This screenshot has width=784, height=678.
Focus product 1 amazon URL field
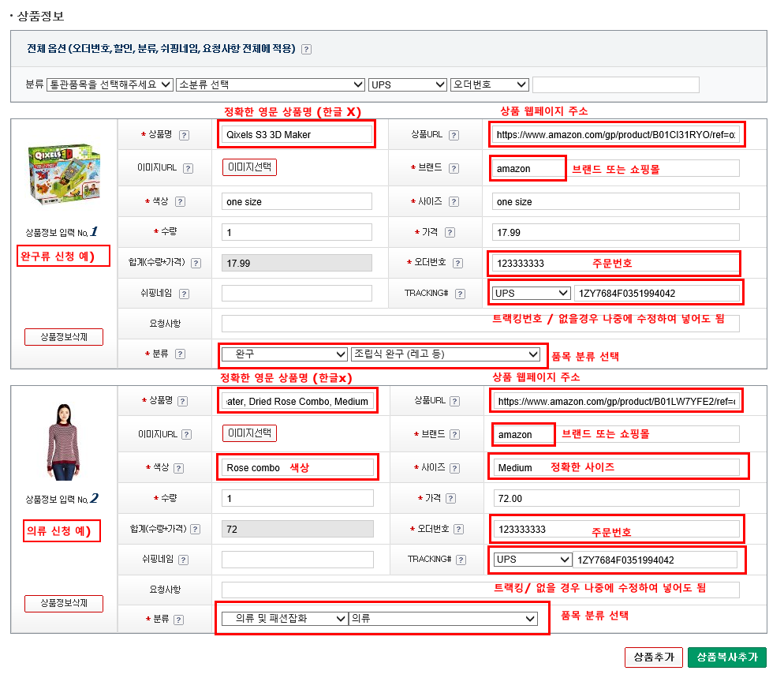point(615,135)
